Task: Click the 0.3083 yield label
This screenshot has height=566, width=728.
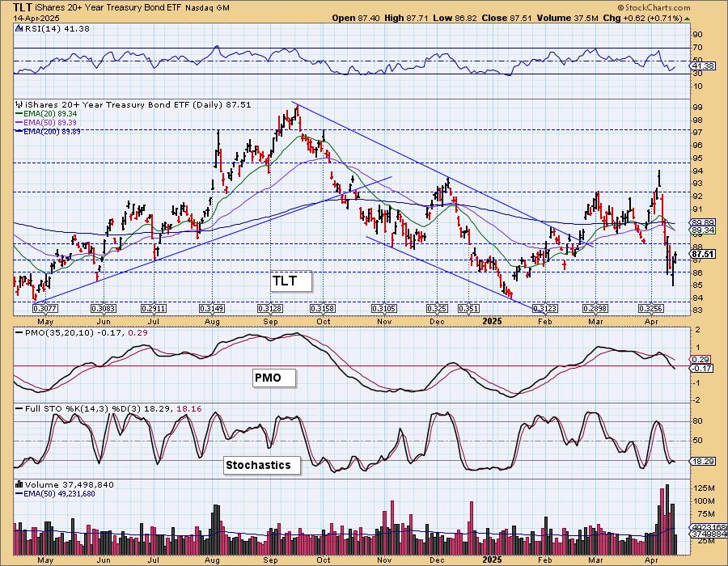Action: pyautogui.click(x=103, y=308)
